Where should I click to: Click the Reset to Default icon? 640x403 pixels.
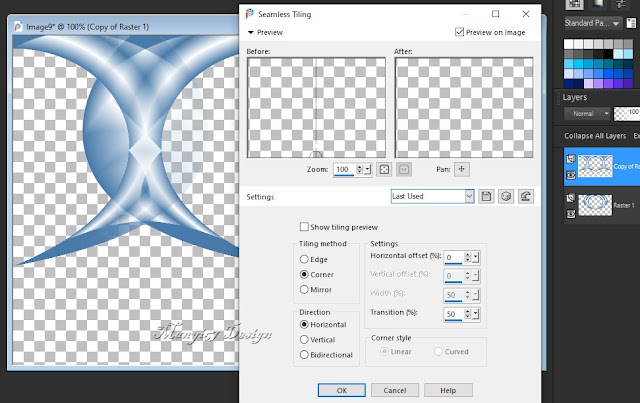point(526,196)
